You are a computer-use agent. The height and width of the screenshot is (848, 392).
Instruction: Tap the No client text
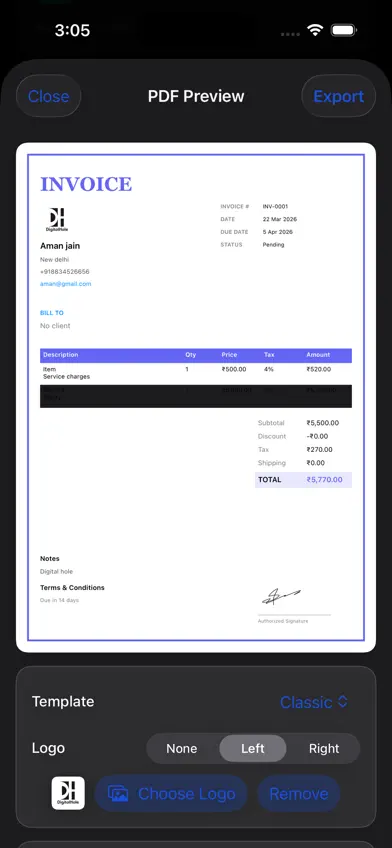coord(55,326)
